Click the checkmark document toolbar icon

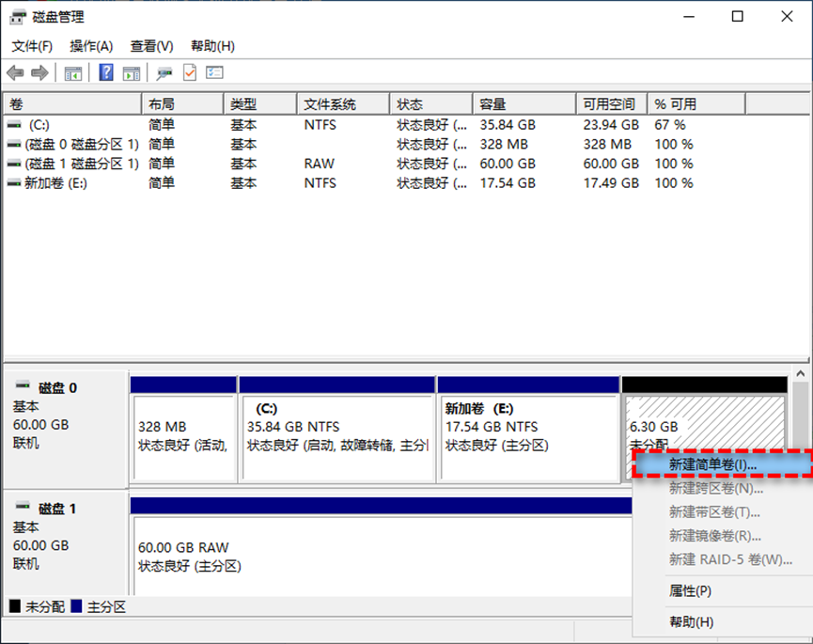click(x=190, y=72)
